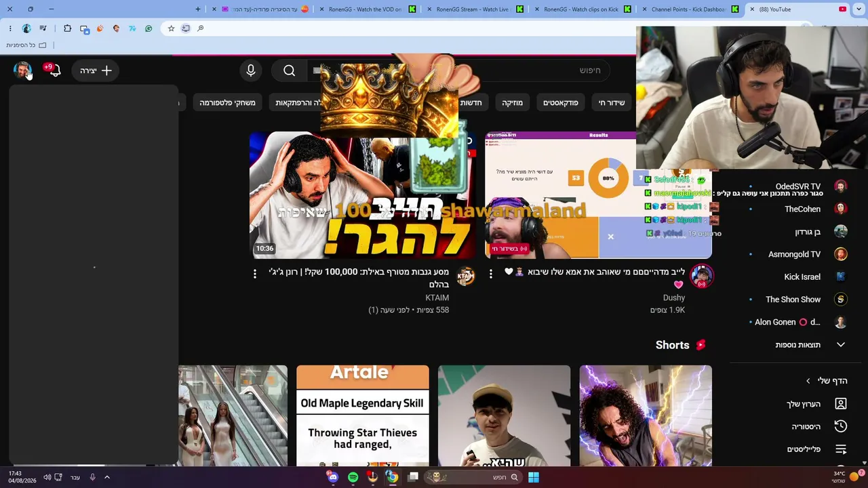Open the Dushy live stream thumbnail
Image resolution: width=868 pixels, height=488 pixels.
[598, 195]
